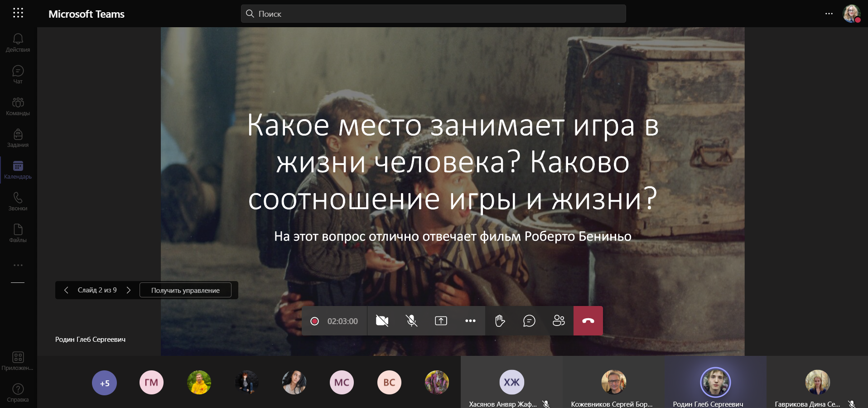Viewport: 868px width, 408px height.
Task: Hang up the call
Action: (588, 321)
